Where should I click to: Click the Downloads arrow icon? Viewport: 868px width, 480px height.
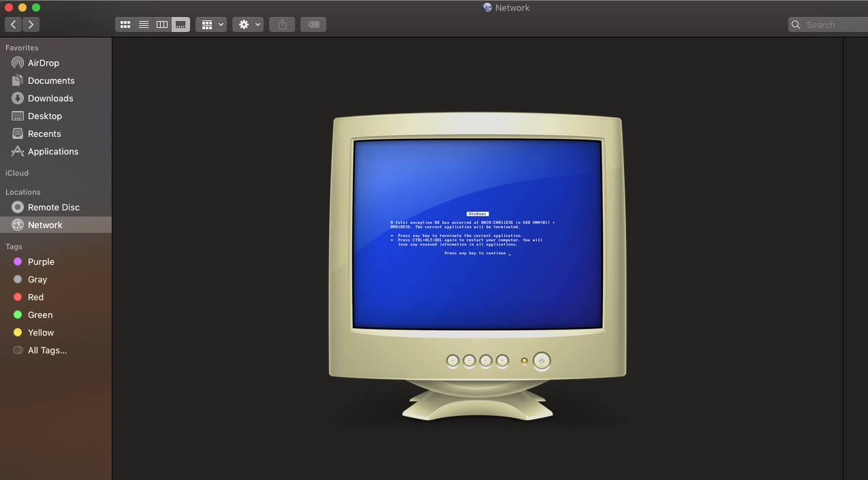pyautogui.click(x=18, y=98)
